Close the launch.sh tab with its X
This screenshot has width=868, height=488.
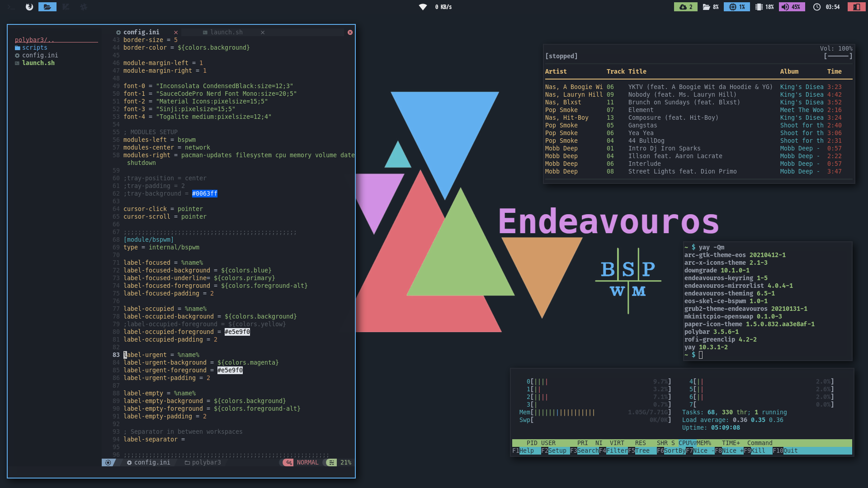click(x=263, y=33)
